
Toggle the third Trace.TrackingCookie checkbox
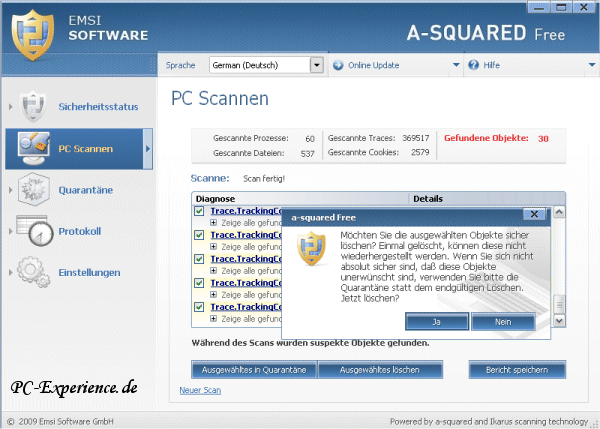point(199,259)
